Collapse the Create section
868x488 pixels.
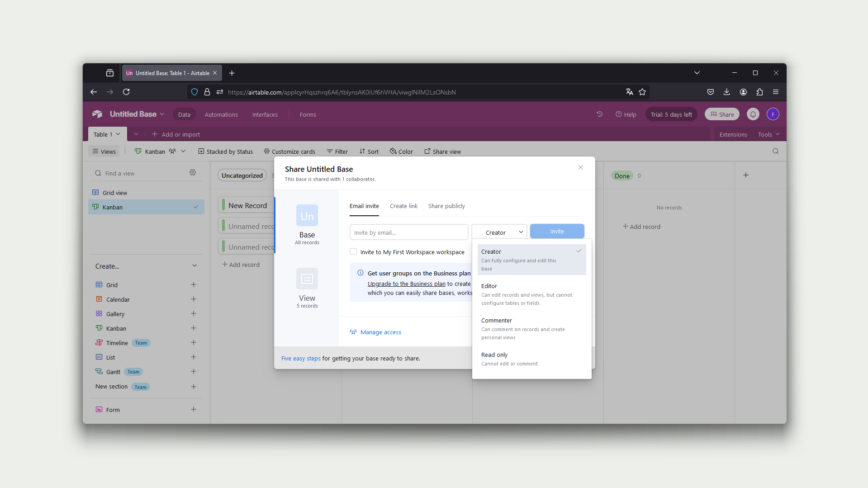click(194, 266)
